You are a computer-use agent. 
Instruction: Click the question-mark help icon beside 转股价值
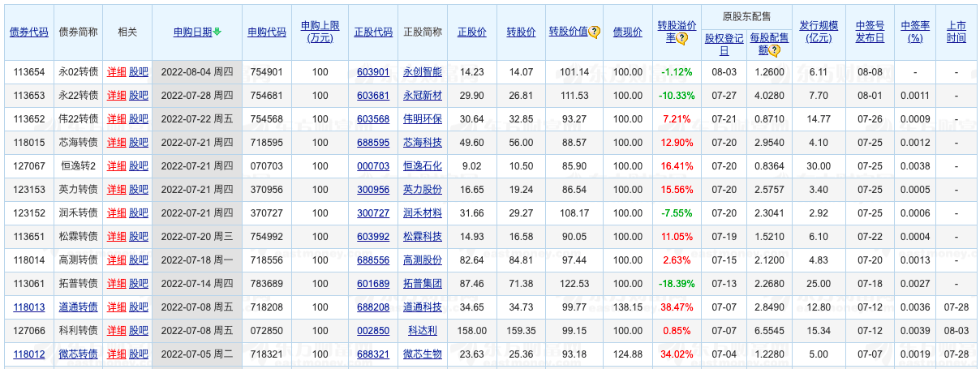[x=595, y=32]
